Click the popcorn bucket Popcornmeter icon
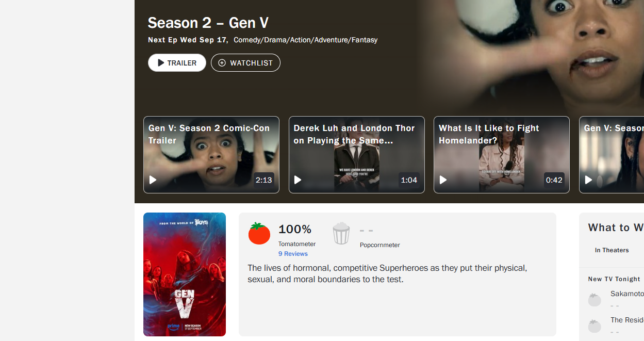The height and width of the screenshot is (341, 644). 341,233
